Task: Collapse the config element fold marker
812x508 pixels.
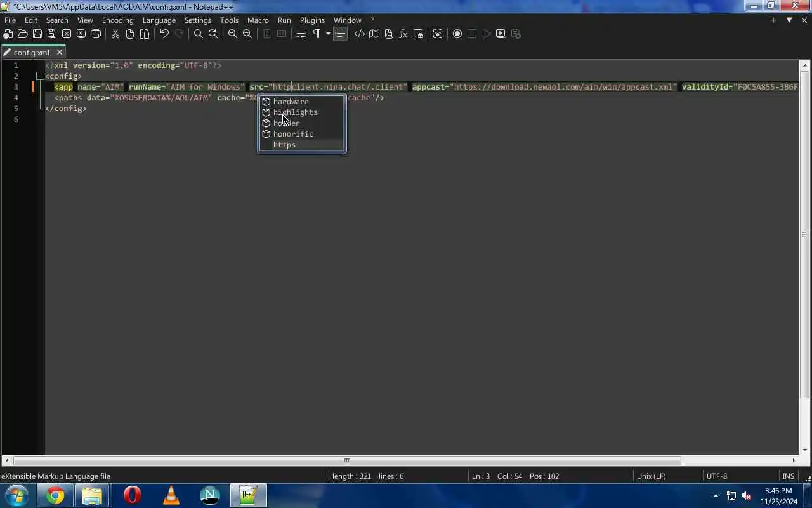Action: (40, 76)
